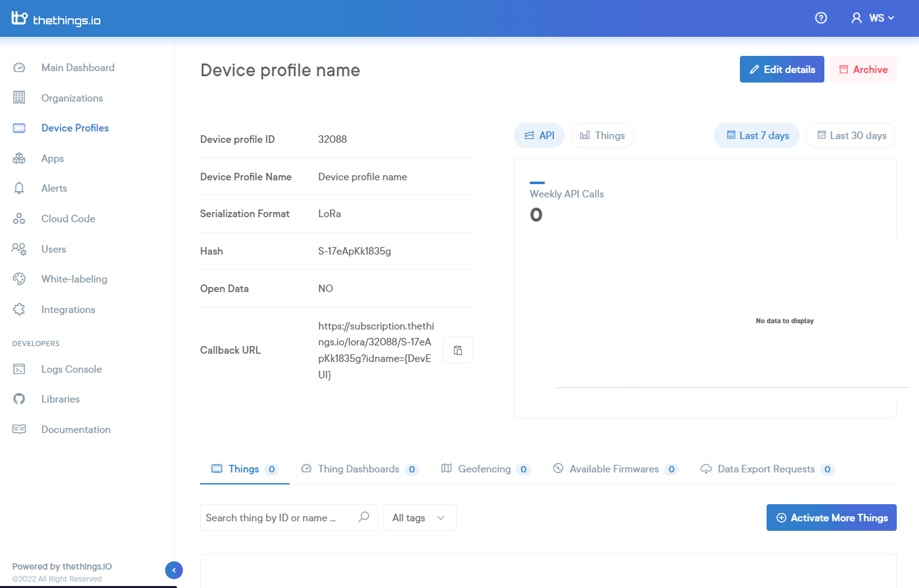
Task: Click the Device profile name page heading
Action: 280,70
